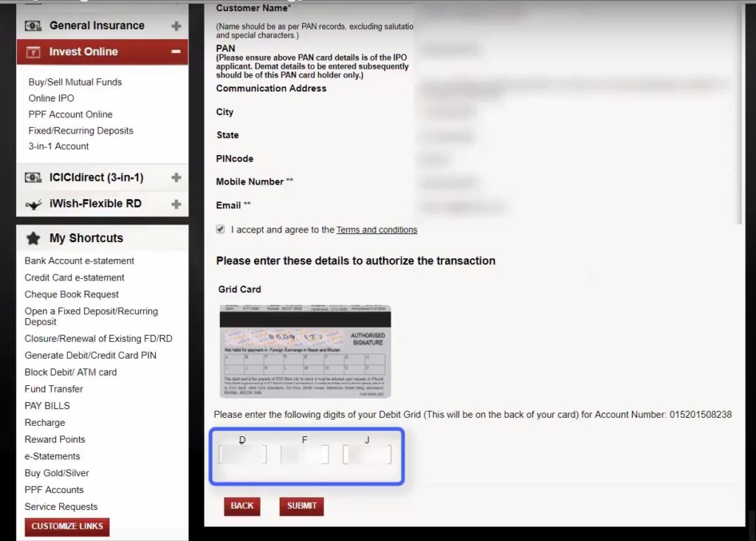The height and width of the screenshot is (541, 756).
Task: Select the 3-in-1 Account option
Action: (58, 146)
